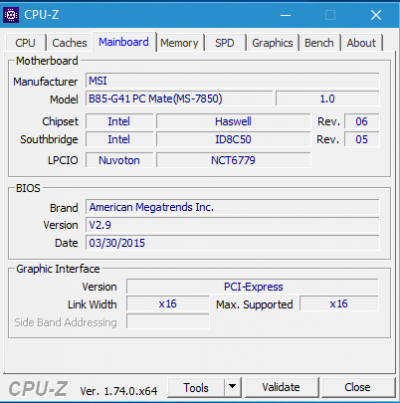Click the empty Side Band Addressing field
400x403 pixels.
pos(168,322)
